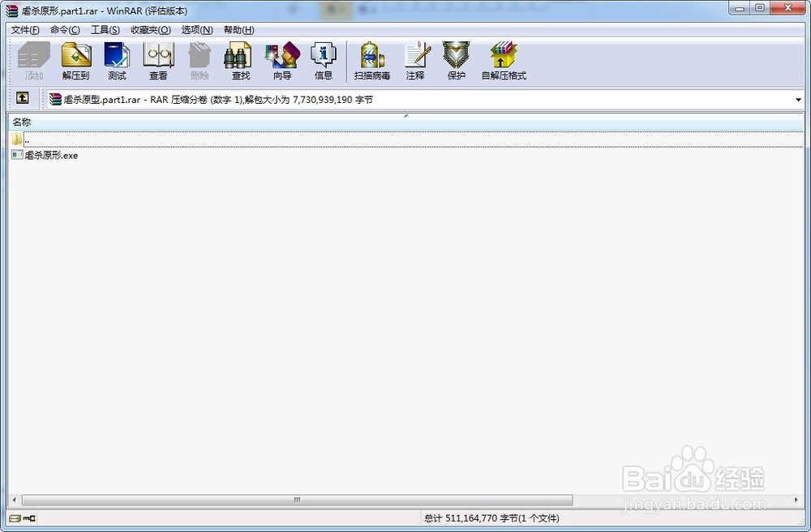The width and height of the screenshot is (811, 532).
Task: Go up one folder level button
Action: pos(22,97)
